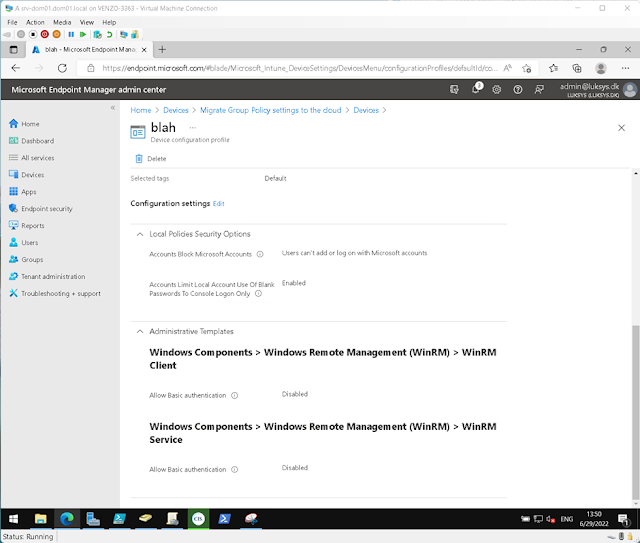The image size is (640, 543).
Task: Click info icon for Accounts Block Microsoft Accounts
Action: click(260, 254)
